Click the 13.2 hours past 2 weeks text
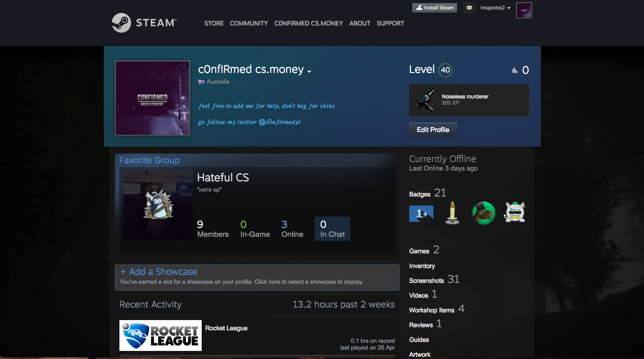Screen dimensions: 644x359 [x=343, y=304]
